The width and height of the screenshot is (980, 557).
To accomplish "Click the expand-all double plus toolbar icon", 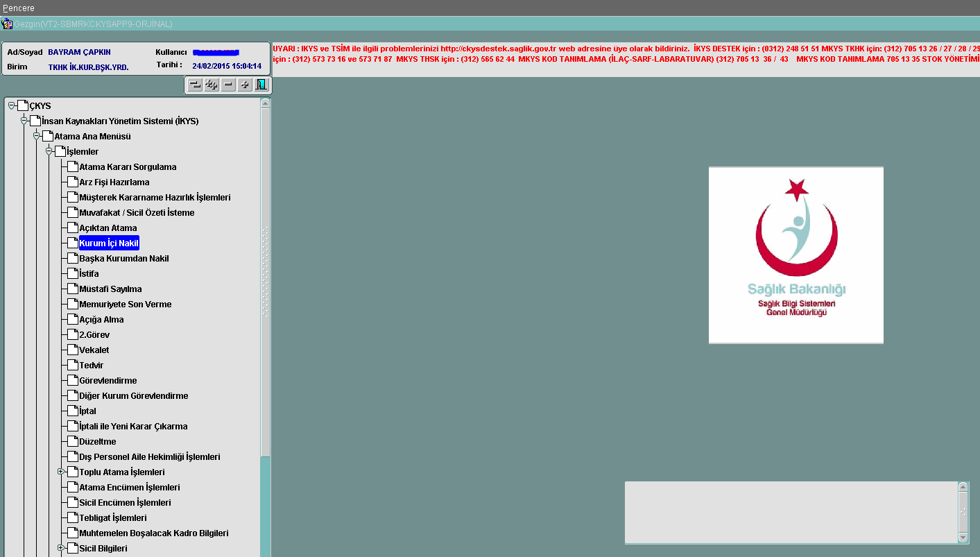I will [x=212, y=85].
